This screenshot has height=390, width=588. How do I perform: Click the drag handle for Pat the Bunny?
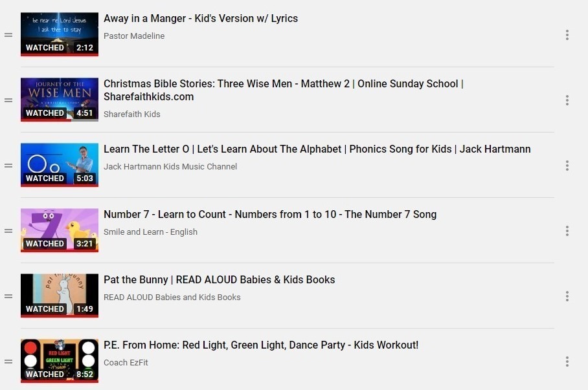coord(8,296)
